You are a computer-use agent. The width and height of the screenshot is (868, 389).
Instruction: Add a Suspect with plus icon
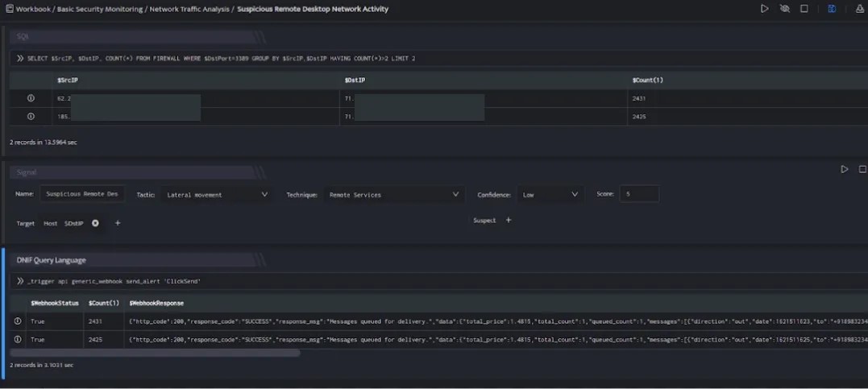coord(509,220)
